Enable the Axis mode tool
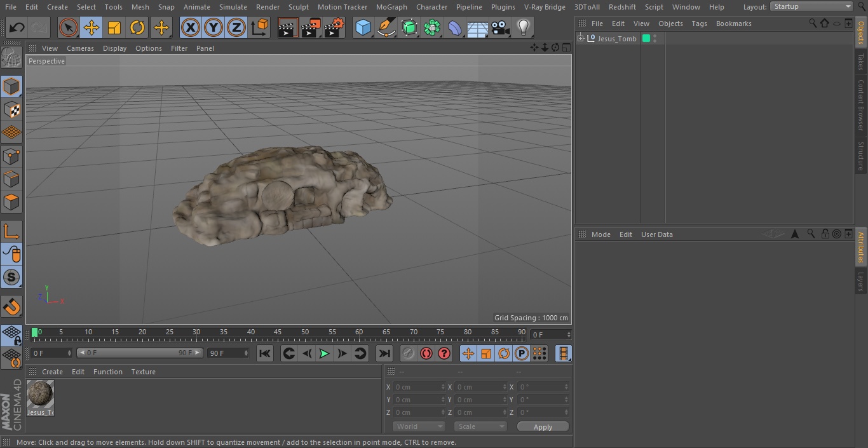 11,231
